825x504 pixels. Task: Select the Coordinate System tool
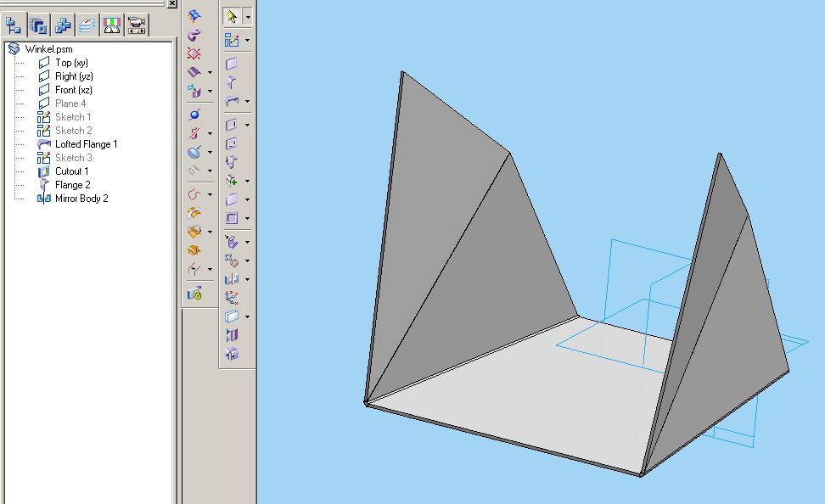pyautogui.click(x=232, y=298)
